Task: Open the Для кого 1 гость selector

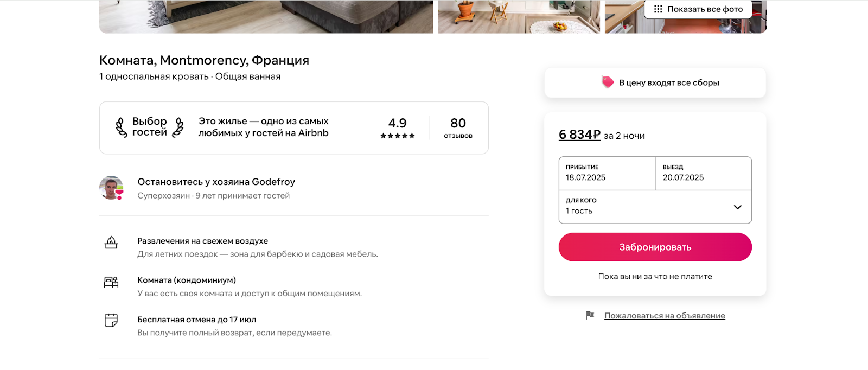Action: point(655,207)
